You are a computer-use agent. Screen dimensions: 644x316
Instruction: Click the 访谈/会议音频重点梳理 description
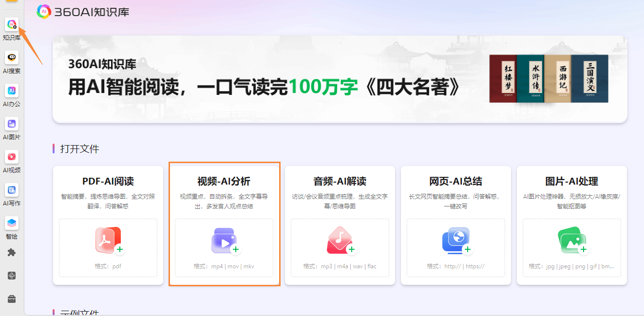340,201
